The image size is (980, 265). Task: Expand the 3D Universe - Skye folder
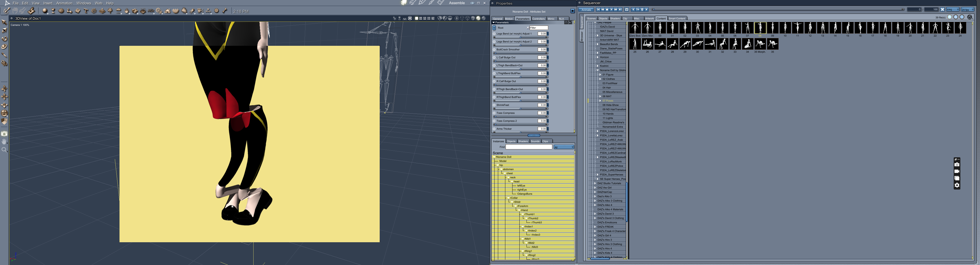tap(598, 36)
